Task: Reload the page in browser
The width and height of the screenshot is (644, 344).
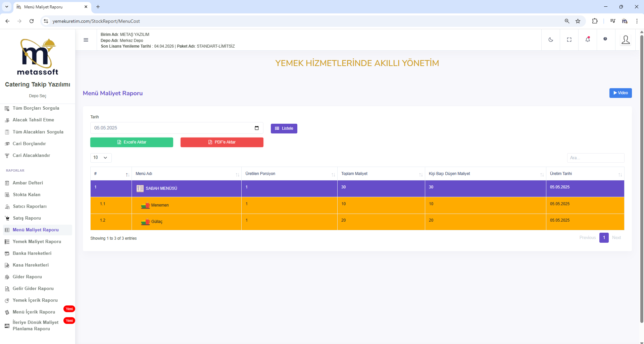Action: coord(32,21)
